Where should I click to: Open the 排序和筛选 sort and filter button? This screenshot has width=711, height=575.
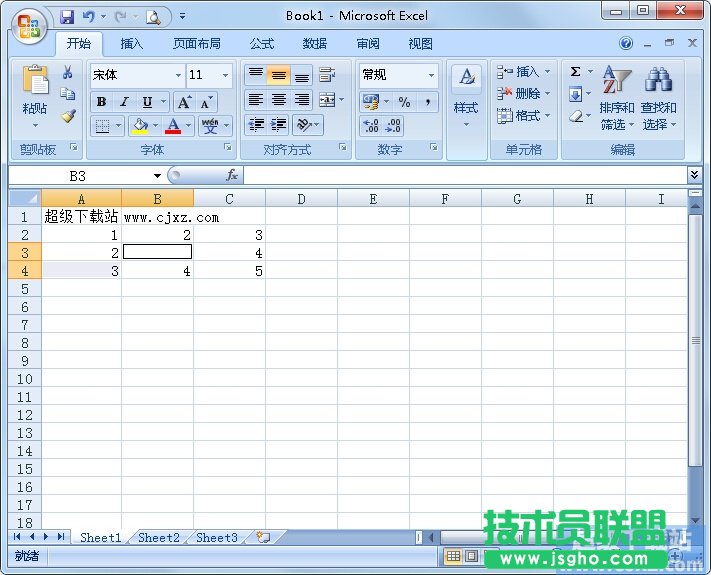616,100
